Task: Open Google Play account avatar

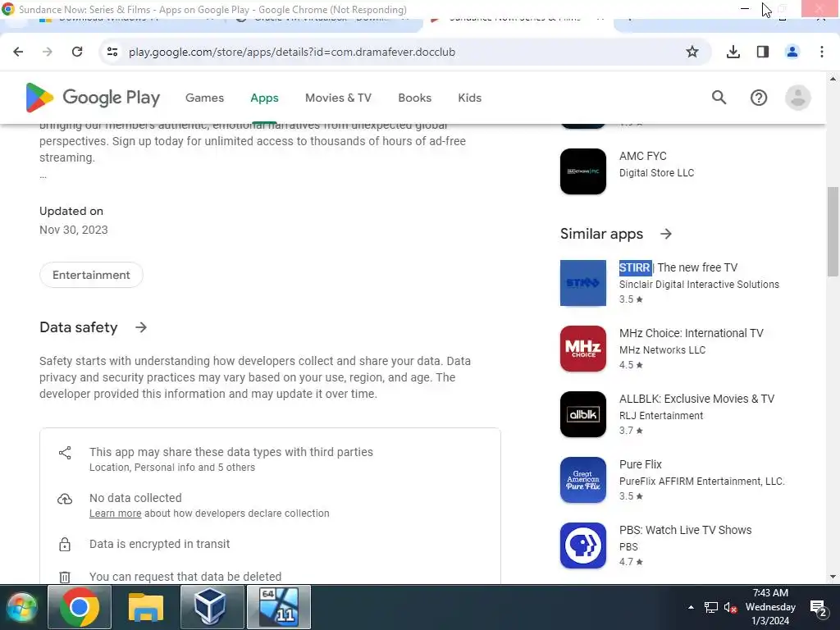Action: [x=797, y=98]
